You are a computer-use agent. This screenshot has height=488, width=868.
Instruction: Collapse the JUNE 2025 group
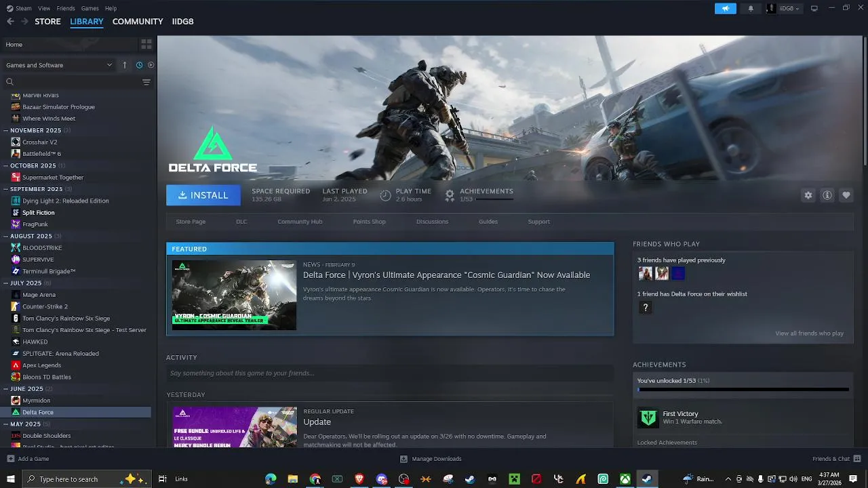point(6,389)
